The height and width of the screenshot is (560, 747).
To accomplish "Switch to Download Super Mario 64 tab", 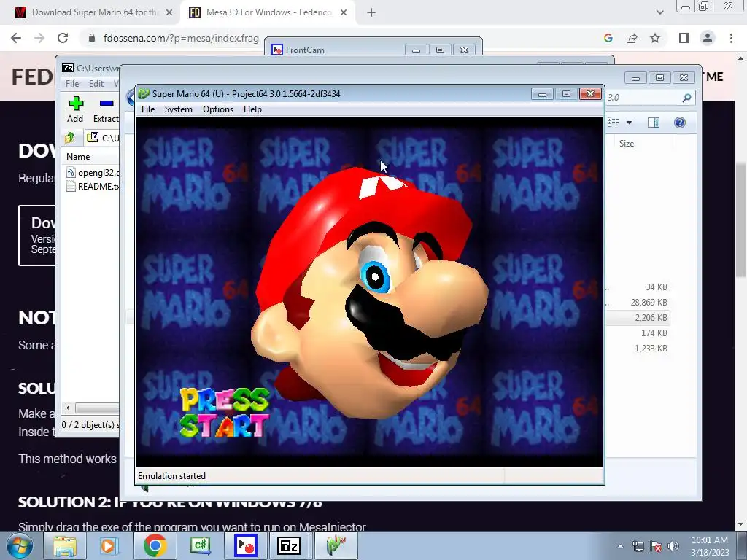I will click(95, 12).
